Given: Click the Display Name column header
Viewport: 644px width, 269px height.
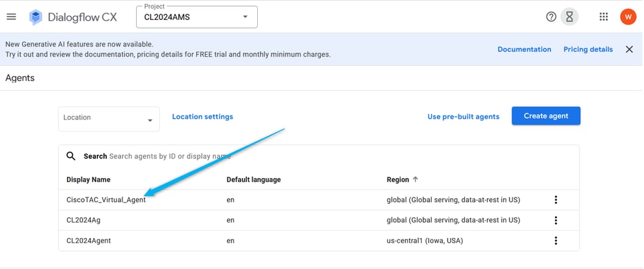Looking at the screenshot, I should (88, 179).
